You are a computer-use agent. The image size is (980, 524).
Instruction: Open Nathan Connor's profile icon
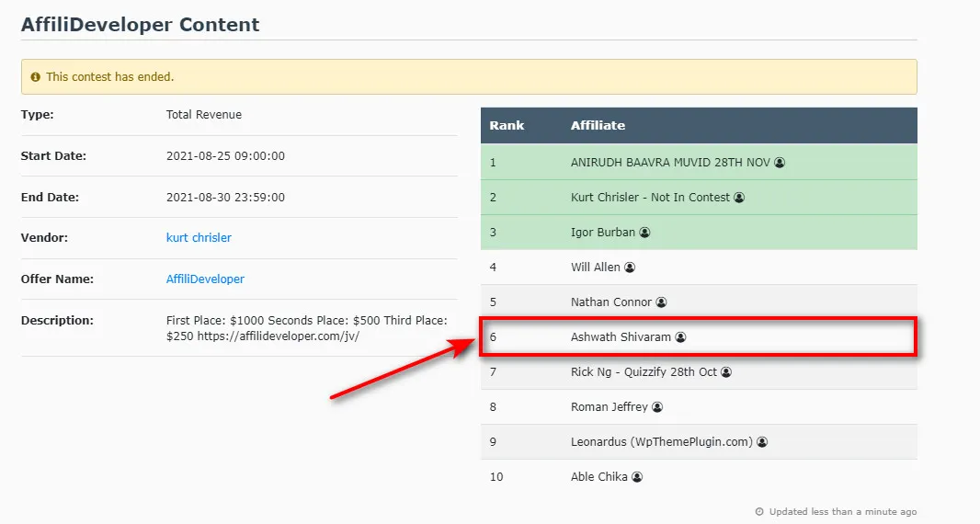661,302
